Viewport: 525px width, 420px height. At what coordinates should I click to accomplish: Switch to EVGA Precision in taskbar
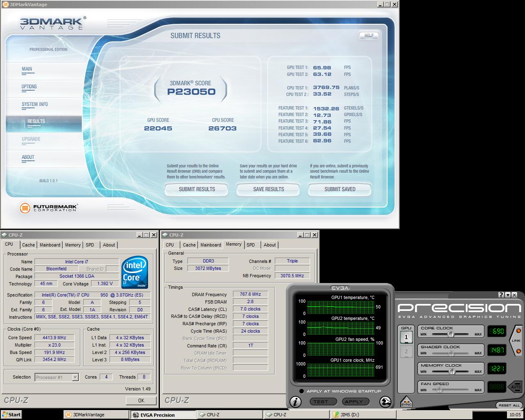[x=163, y=415]
